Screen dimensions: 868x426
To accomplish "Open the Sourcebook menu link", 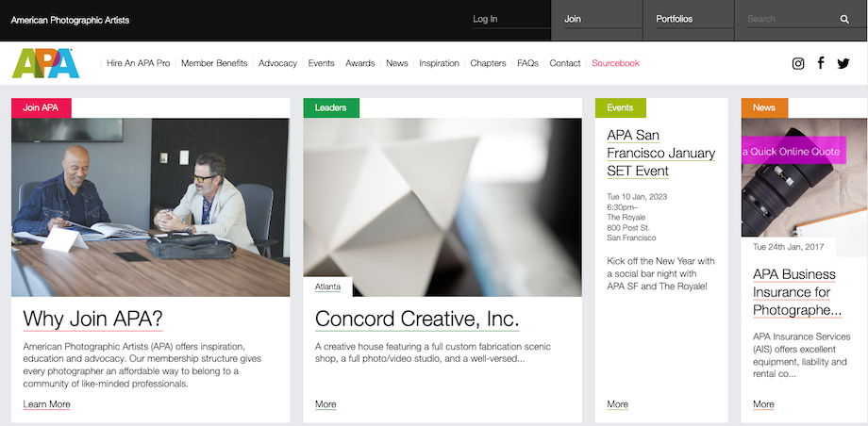I will pos(615,63).
